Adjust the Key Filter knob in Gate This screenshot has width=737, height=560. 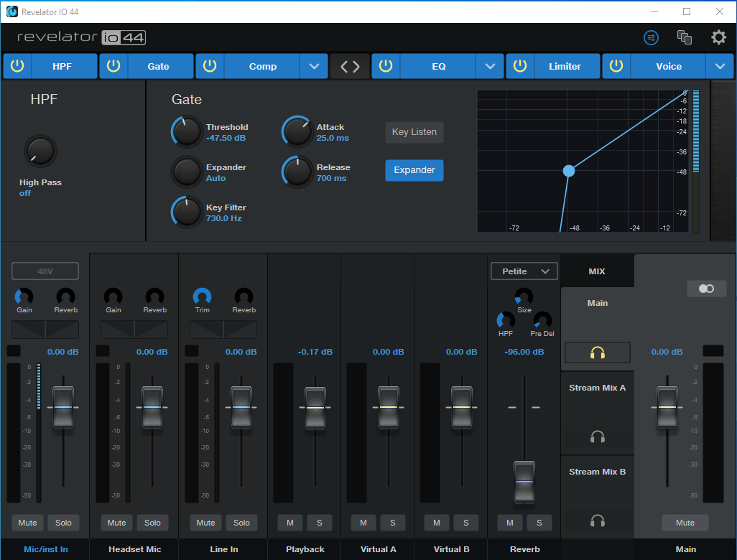pyautogui.click(x=186, y=212)
